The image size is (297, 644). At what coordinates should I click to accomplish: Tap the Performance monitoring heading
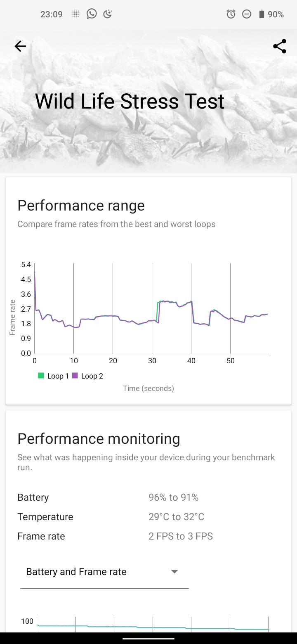pyautogui.click(x=99, y=438)
